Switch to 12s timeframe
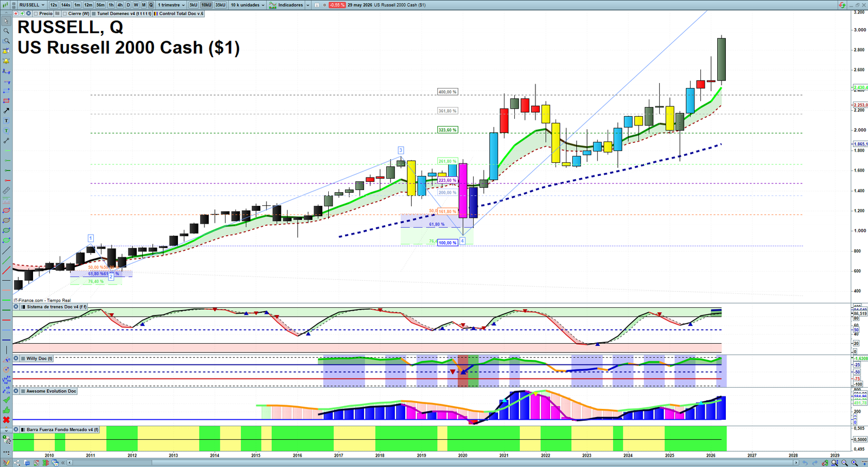Image resolution: width=868 pixels, height=467 pixels. (53, 5)
